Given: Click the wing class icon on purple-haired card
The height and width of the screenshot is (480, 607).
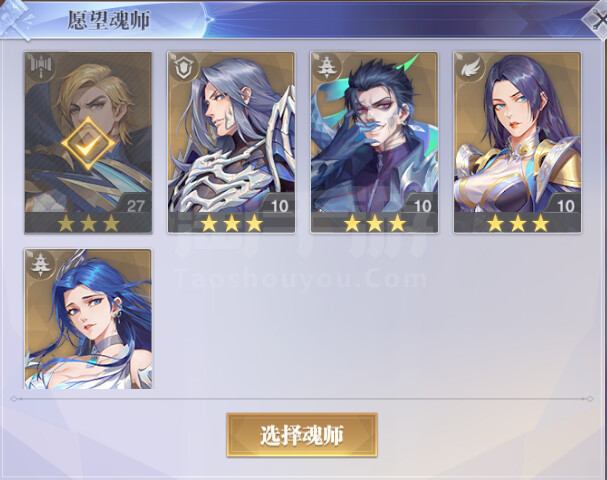Looking at the screenshot, I should 470,68.
